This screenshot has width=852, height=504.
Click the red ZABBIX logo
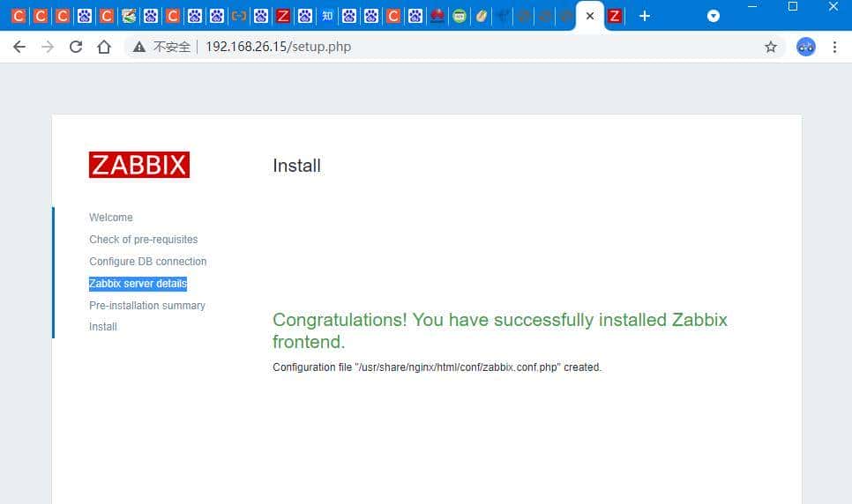coord(139,165)
